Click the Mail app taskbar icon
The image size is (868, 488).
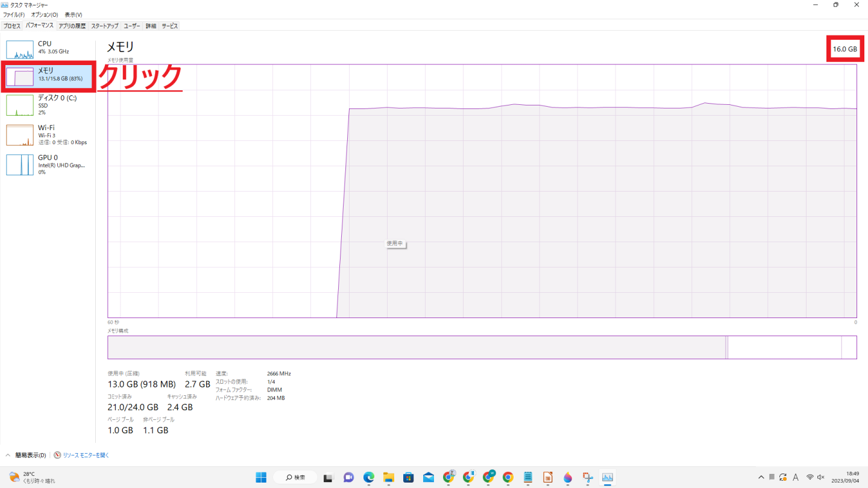tap(428, 477)
